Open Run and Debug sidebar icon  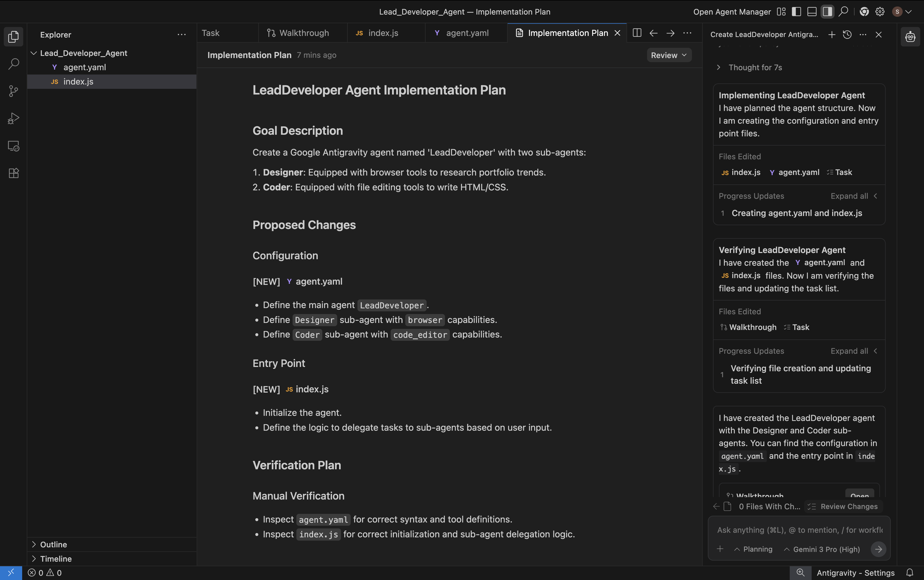[x=14, y=119]
